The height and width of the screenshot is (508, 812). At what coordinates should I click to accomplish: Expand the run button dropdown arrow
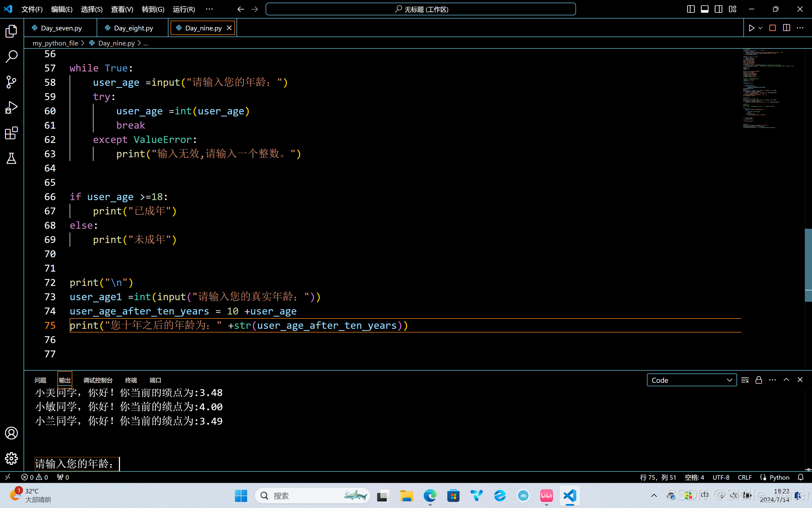[x=760, y=28]
